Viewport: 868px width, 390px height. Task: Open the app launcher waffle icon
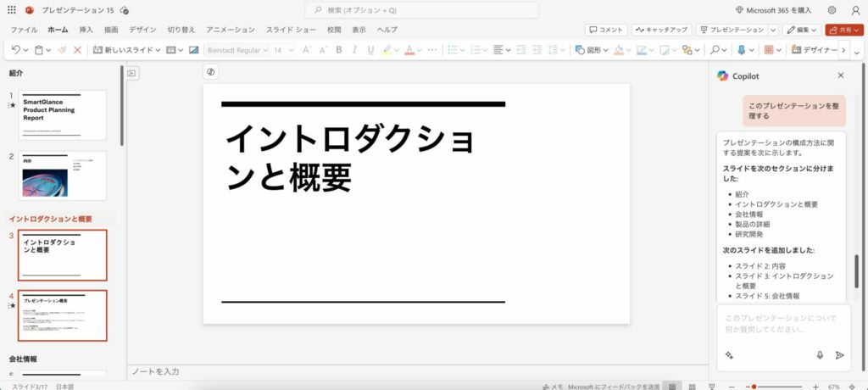[12, 10]
